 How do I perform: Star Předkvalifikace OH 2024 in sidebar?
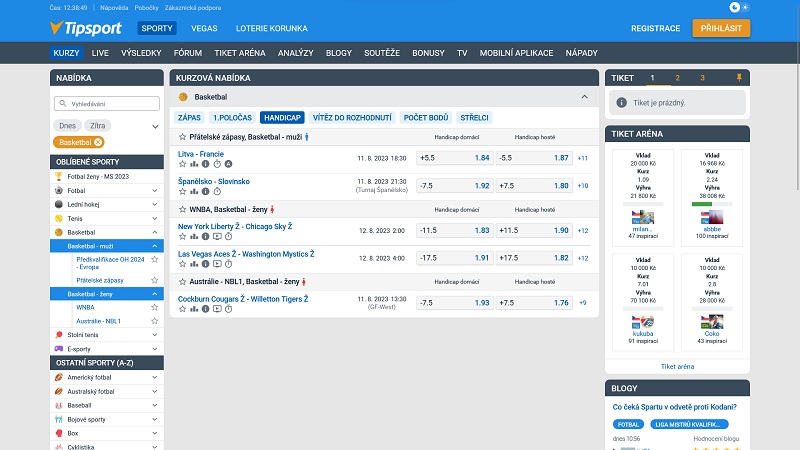coord(155,259)
